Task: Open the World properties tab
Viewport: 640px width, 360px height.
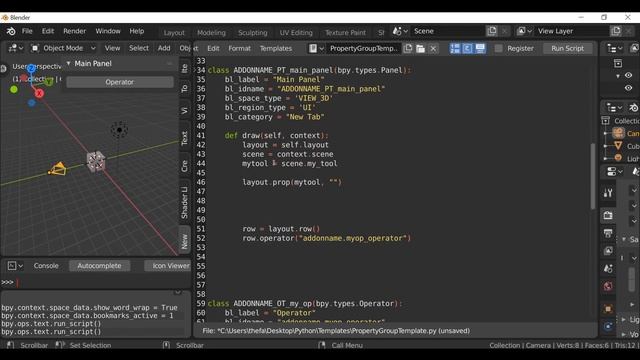Action: pos(608,287)
